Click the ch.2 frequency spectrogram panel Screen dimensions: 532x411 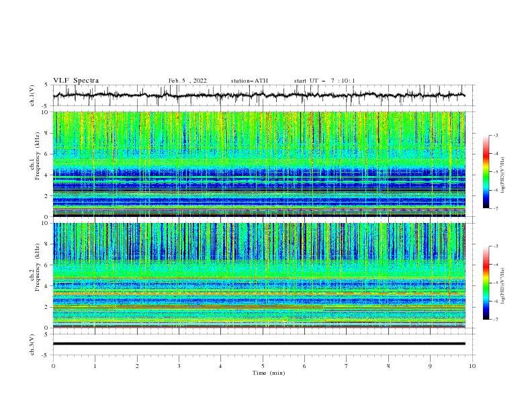[x=259, y=275]
